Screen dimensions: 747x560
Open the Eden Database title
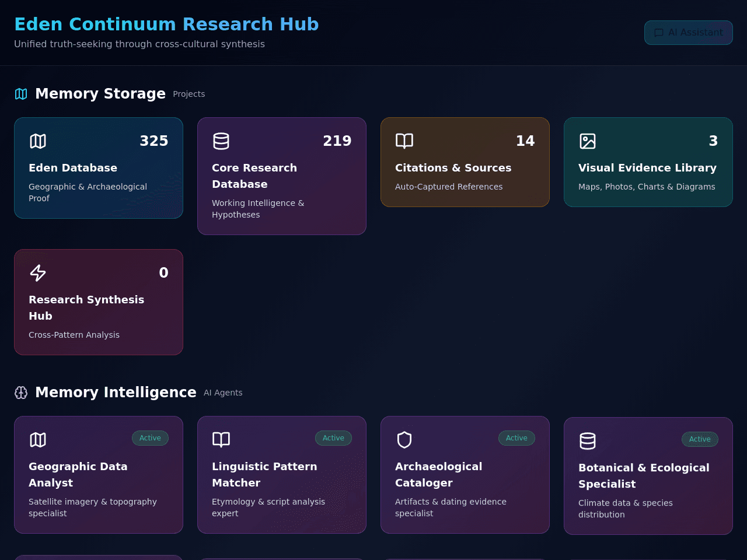pyautogui.click(x=73, y=168)
